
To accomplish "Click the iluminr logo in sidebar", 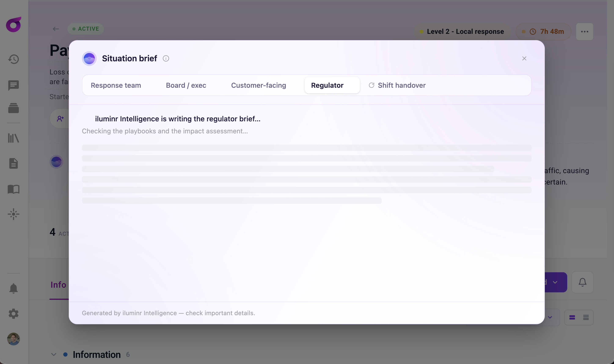I will [x=14, y=25].
